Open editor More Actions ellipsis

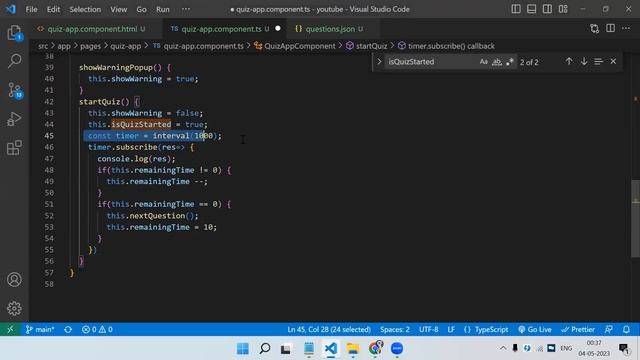[626, 29]
